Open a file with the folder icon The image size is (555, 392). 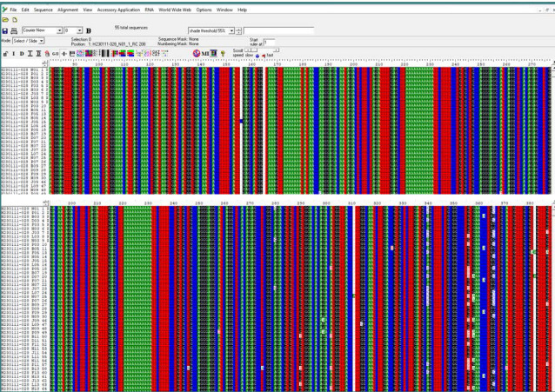(5, 20)
